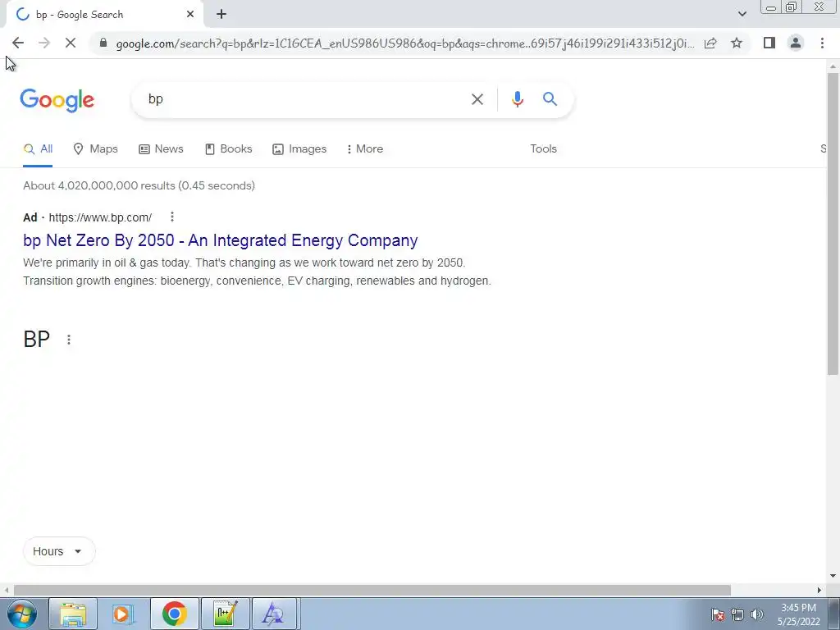Click the scroll down arrow
This screenshot has height=630, width=840.
833,577
